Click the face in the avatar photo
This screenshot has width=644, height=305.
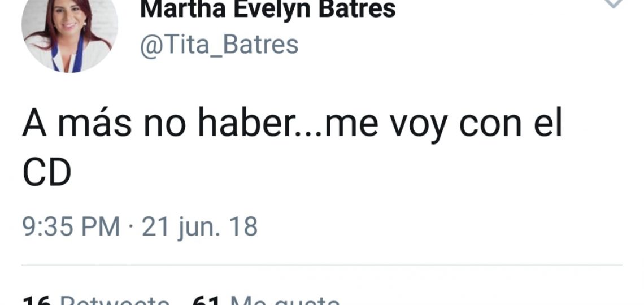pos(68,20)
